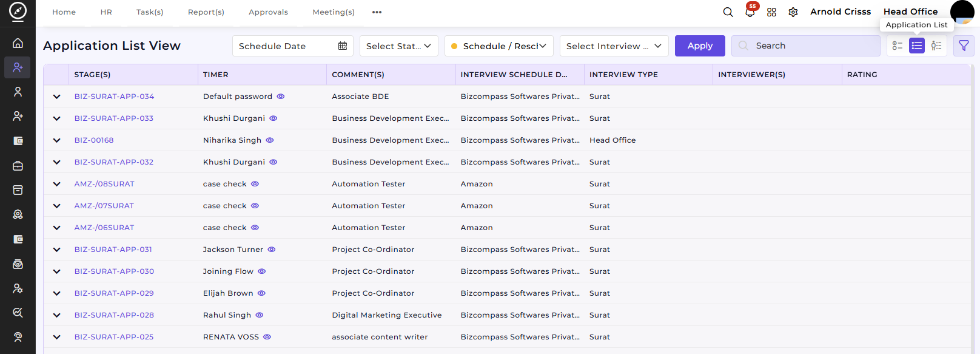Screen dimensions: 980x354
Task: Open notifications bell with 55 badge
Action: pyautogui.click(x=750, y=12)
